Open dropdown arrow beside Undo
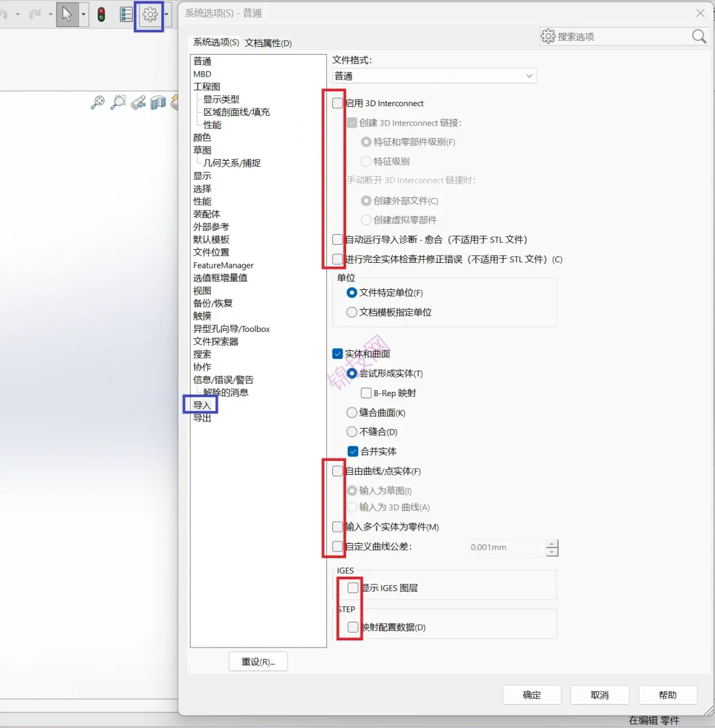Viewport: 715px width, 728px height. (x=17, y=14)
